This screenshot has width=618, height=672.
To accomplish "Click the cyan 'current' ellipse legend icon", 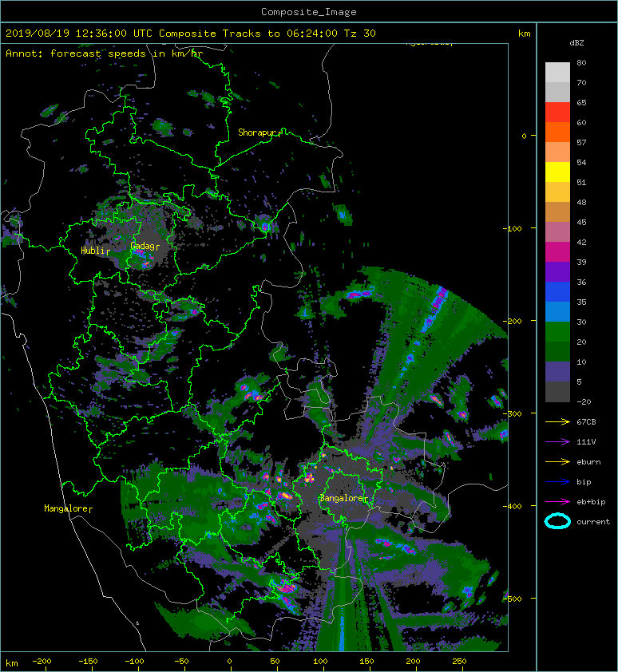I will coord(557,521).
